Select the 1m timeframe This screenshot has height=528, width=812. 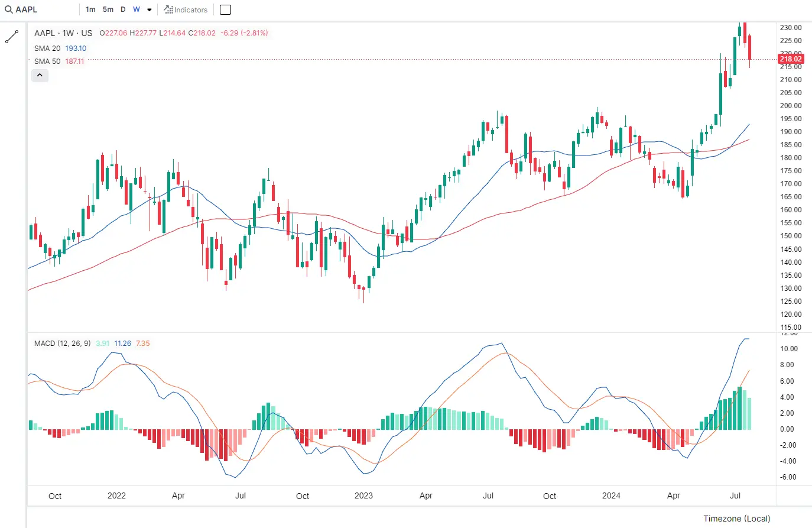click(x=90, y=9)
